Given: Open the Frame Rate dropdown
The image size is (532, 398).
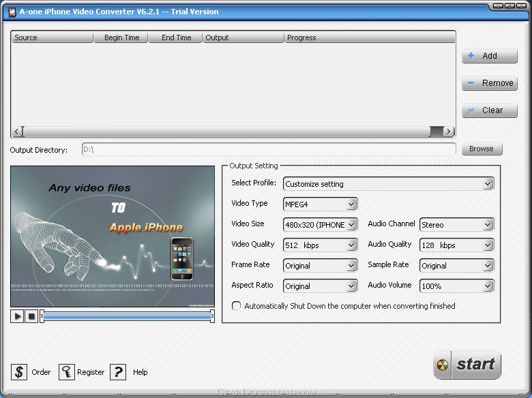Looking at the screenshot, I should pos(351,265).
